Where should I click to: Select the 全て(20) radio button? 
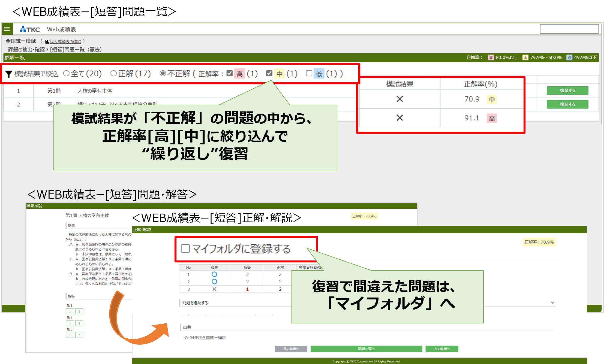click(x=66, y=73)
